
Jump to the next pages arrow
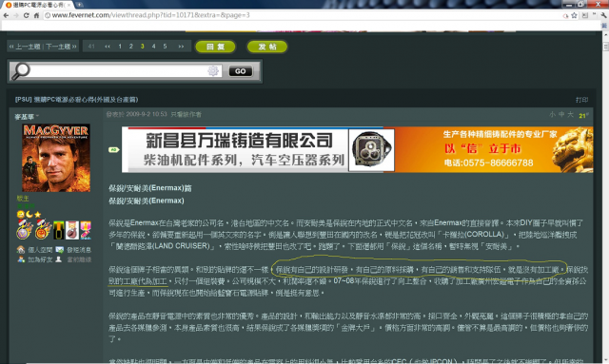[x=181, y=47]
